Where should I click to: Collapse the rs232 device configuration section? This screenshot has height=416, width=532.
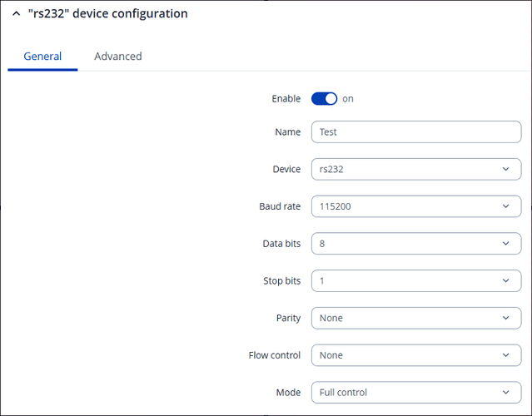click(16, 14)
